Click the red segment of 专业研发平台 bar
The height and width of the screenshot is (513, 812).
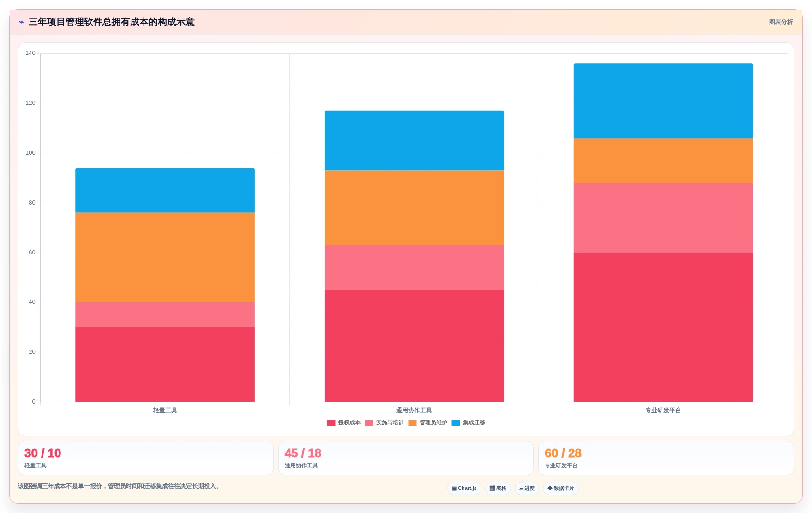663,327
